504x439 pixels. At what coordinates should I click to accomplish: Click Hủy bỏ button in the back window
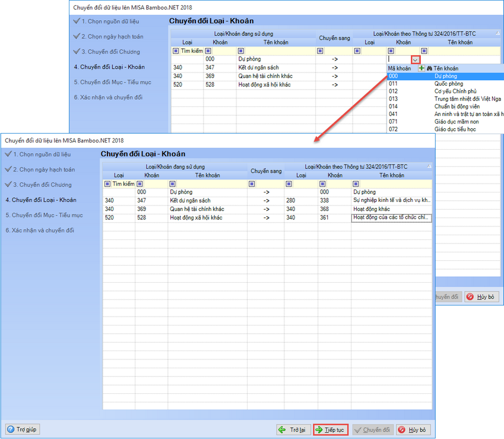pyautogui.click(x=482, y=297)
